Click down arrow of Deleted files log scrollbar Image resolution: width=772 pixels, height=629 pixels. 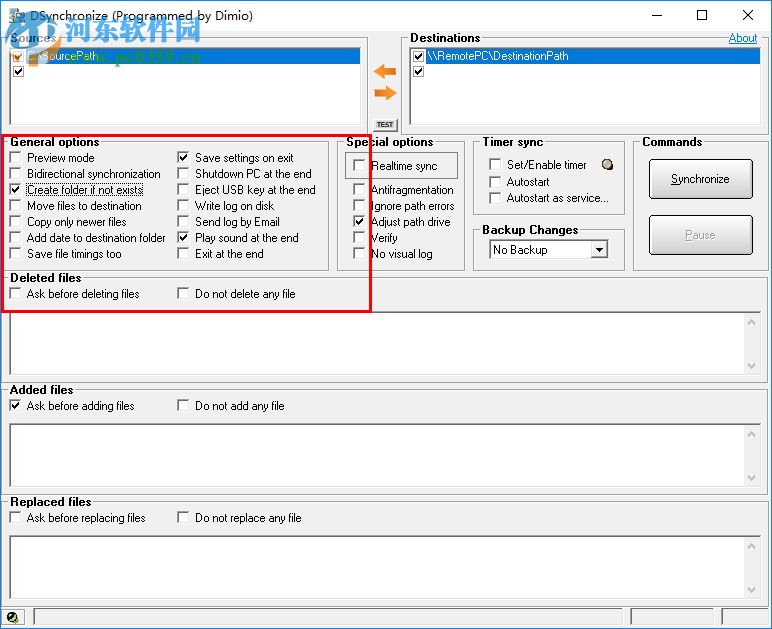click(751, 365)
